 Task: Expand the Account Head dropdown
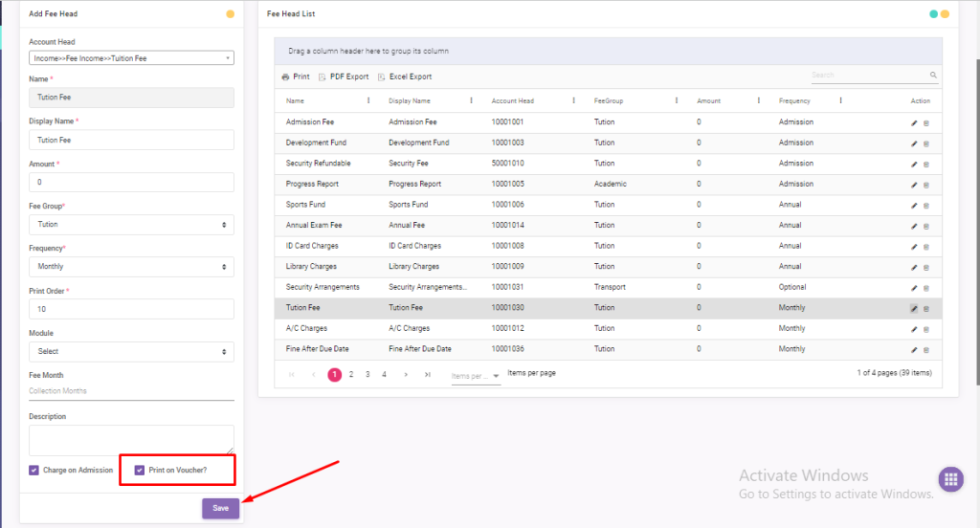coord(131,58)
